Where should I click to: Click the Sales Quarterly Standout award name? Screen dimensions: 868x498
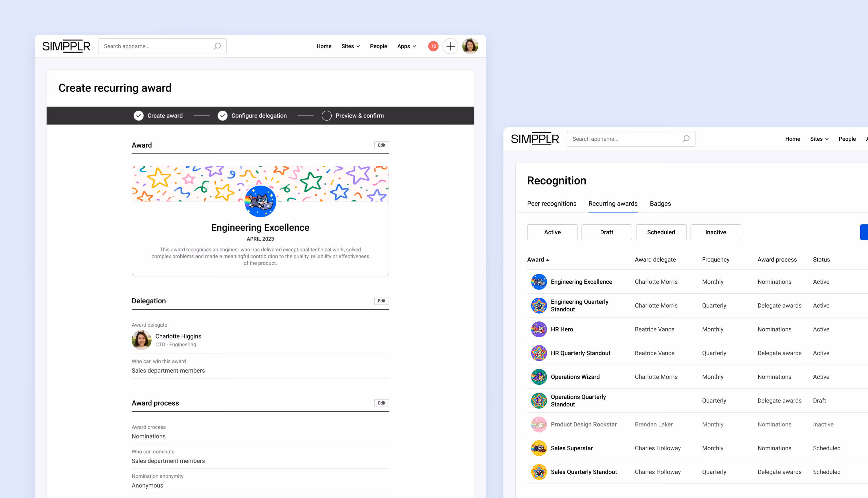pos(584,472)
